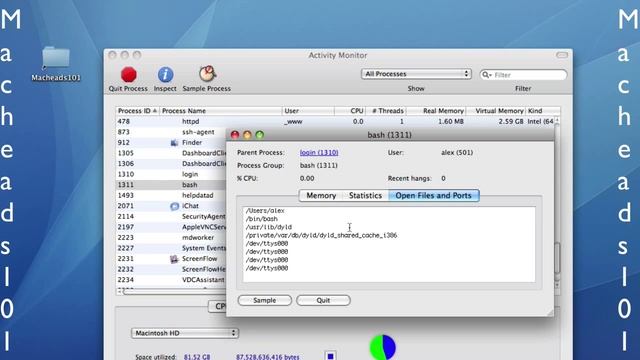The width and height of the screenshot is (640, 360).
Task: Sort by the CPU column header
Action: click(x=350, y=111)
